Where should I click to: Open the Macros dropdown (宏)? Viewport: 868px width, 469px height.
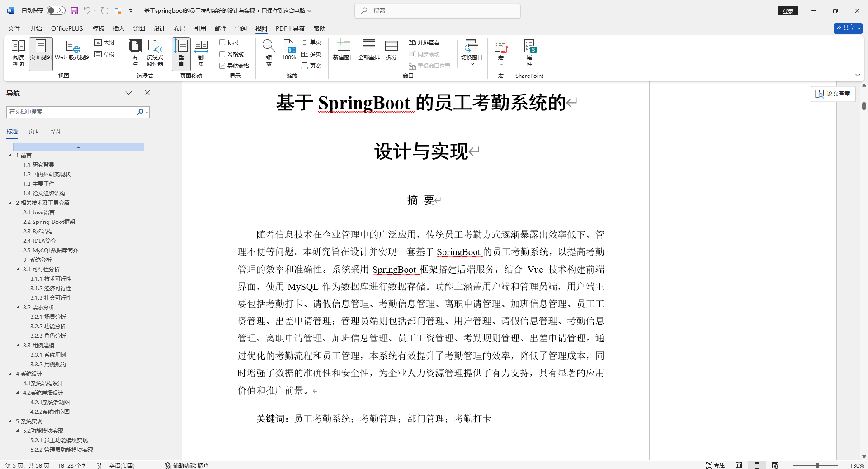point(501,54)
